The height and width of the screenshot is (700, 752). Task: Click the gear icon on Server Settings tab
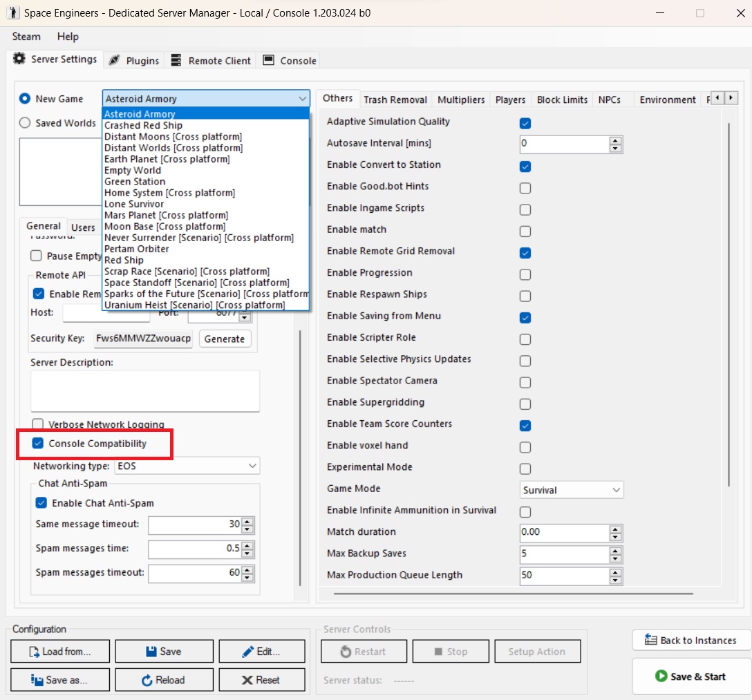19,59
